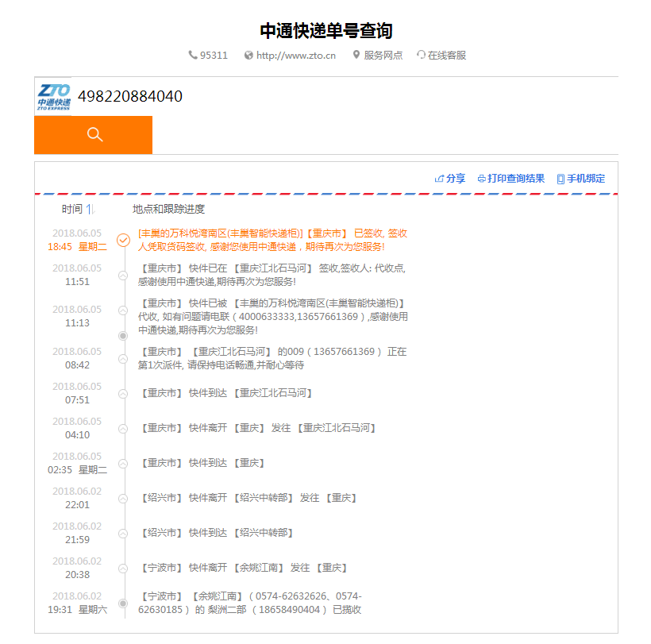Click the share arrow icon
Image resolution: width=651 pixels, height=644 pixels.
tap(439, 179)
